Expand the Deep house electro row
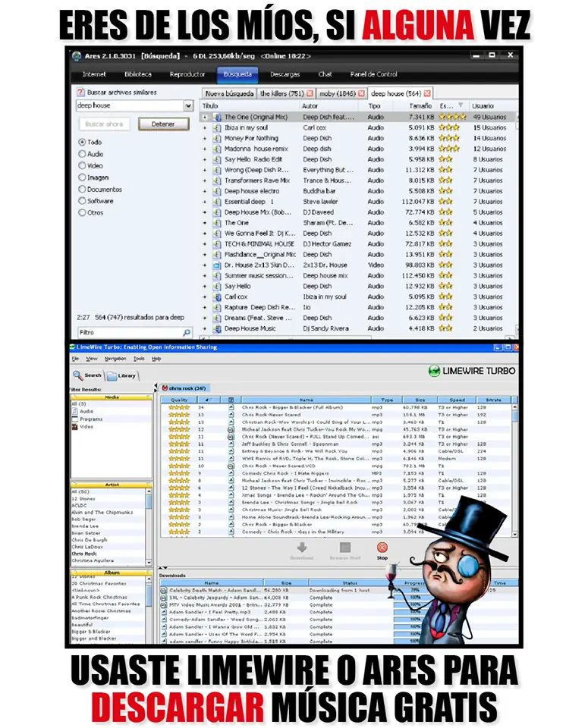The height and width of the screenshot is (728, 588). click(204, 191)
